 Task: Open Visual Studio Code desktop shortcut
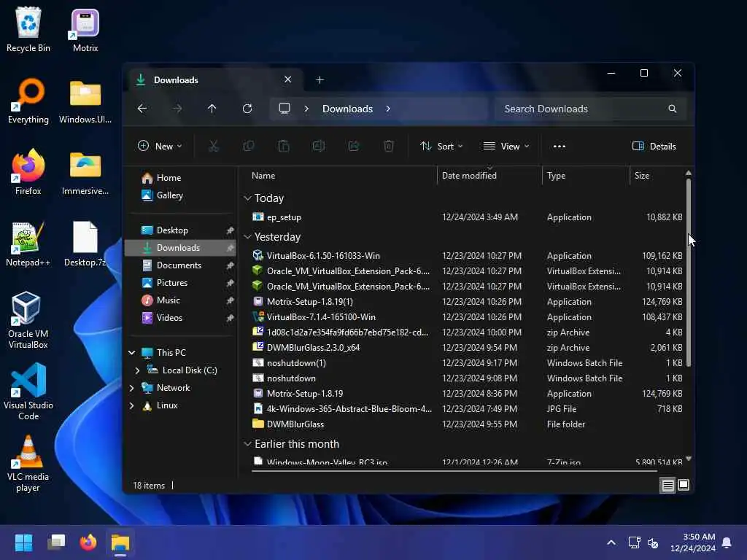[x=28, y=392]
